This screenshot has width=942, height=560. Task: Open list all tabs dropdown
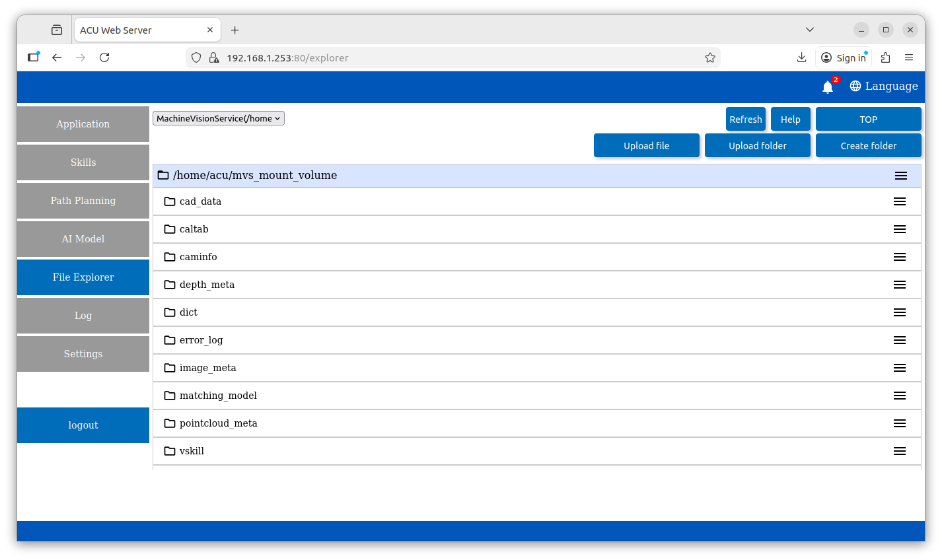pyautogui.click(x=810, y=30)
